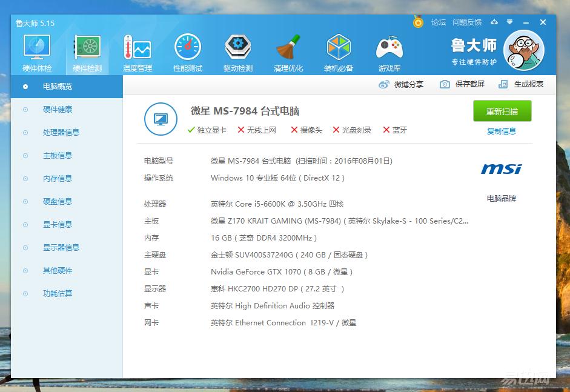
Task: Open the 论坛 forum link
Action: 439,22
